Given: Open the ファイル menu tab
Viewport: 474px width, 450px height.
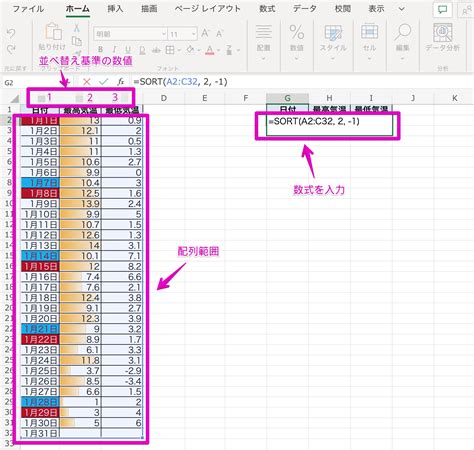Looking at the screenshot, I should [28, 8].
